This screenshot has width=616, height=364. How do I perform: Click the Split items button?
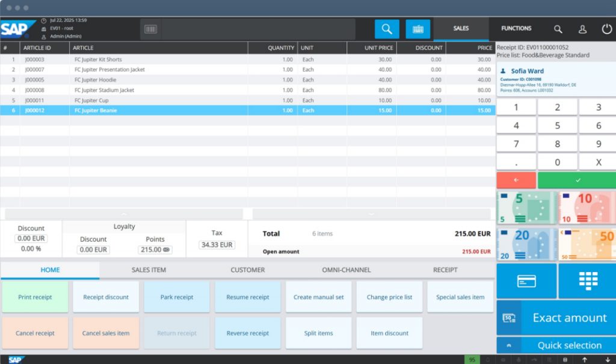click(319, 333)
